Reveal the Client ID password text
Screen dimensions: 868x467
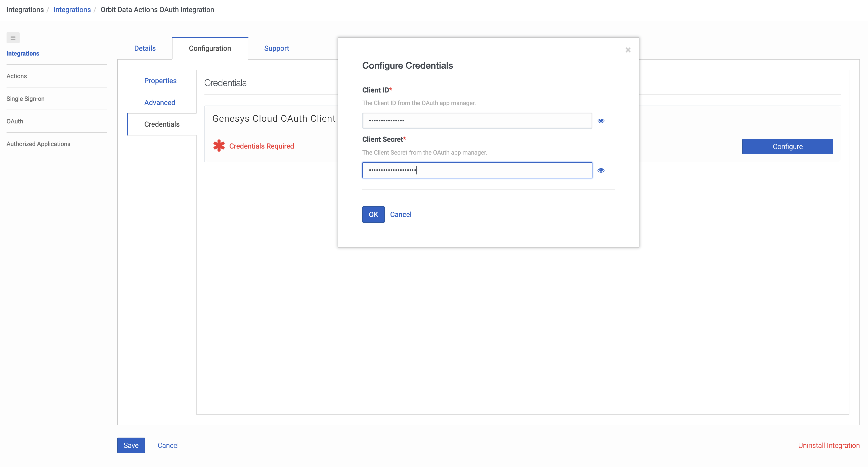pyautogui.click(x=601, y=121)
